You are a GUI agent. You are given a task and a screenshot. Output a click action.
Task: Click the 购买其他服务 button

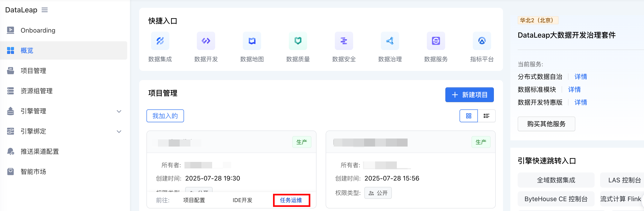pos(546,124)
